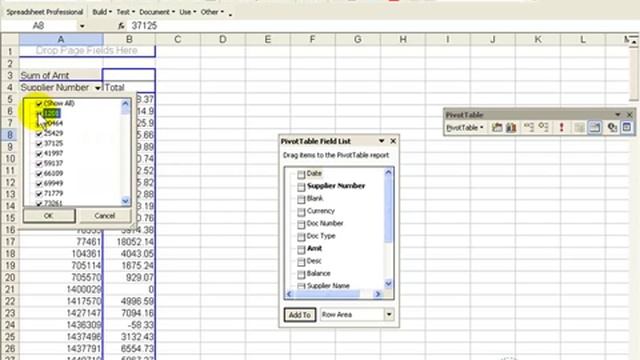Image resolution: width=640 pixels, height=360 pixels.
Task: Open Field Settings icon on PivotTable toolbar
Action: (x=612, y=128)
